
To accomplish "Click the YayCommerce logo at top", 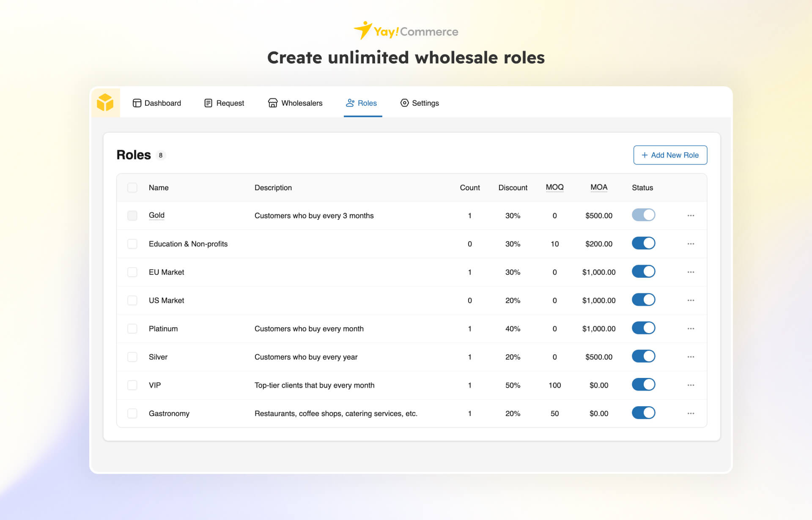I will 406,31.
